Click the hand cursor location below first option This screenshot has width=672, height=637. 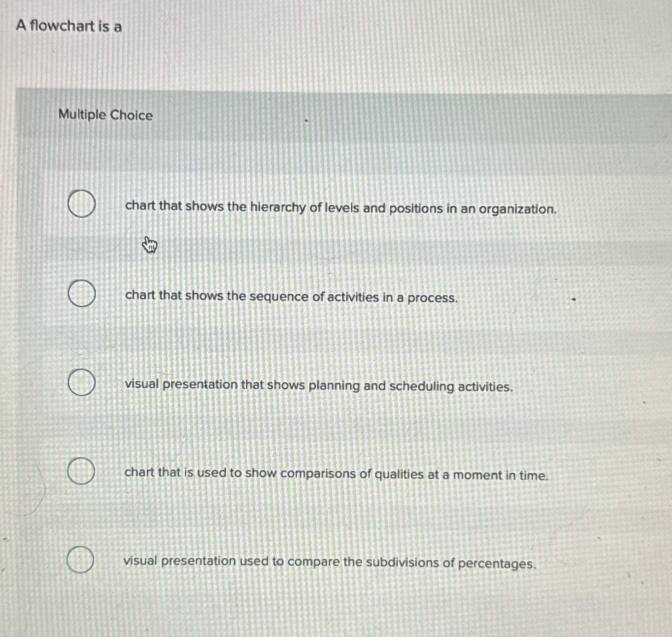point(149,246)
